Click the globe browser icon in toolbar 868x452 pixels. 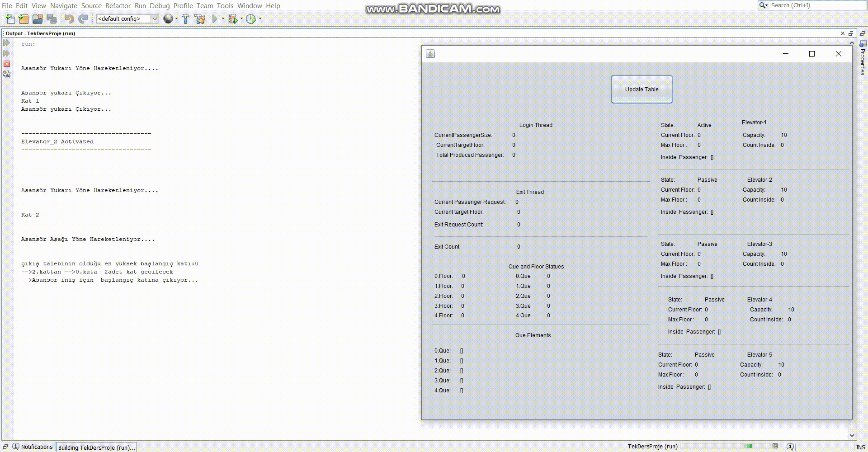point(168,19)
